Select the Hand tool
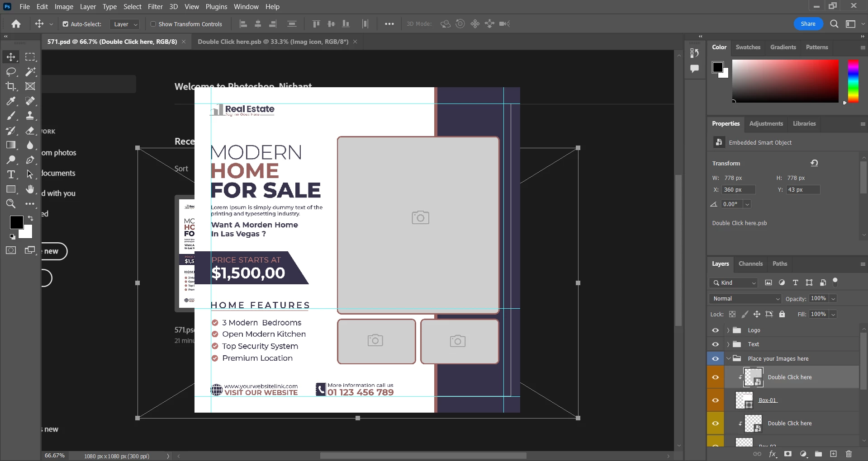Screen dimensions: 868x461 point(30,189)
